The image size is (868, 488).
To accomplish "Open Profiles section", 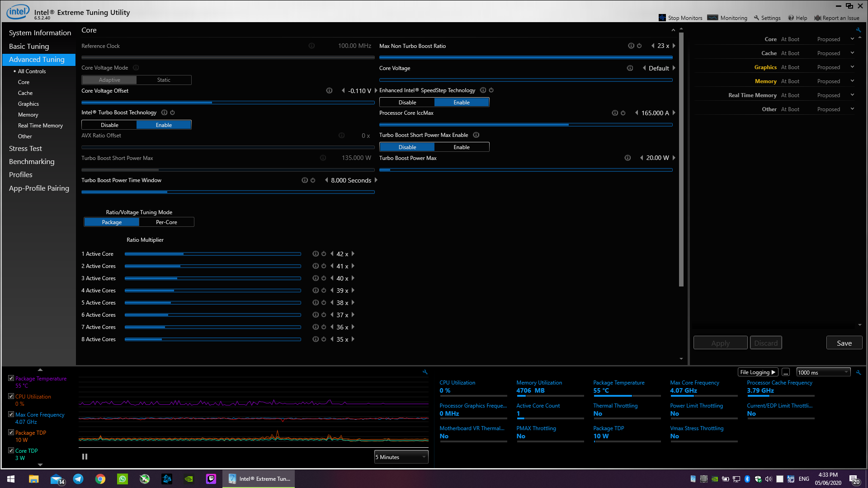I will coord(21,174).
